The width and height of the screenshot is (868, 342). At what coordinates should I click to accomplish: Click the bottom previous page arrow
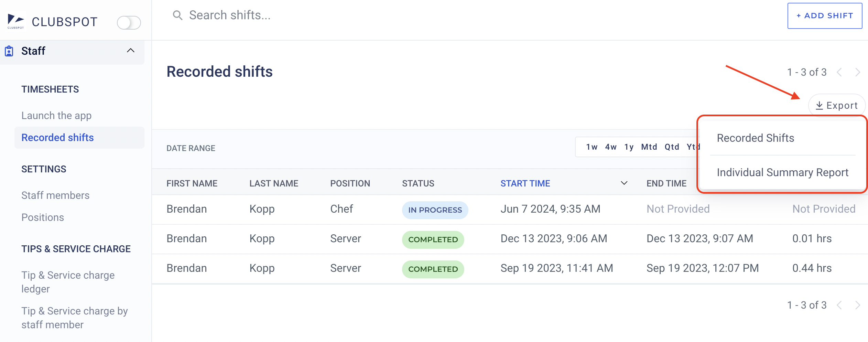(839, 305)
